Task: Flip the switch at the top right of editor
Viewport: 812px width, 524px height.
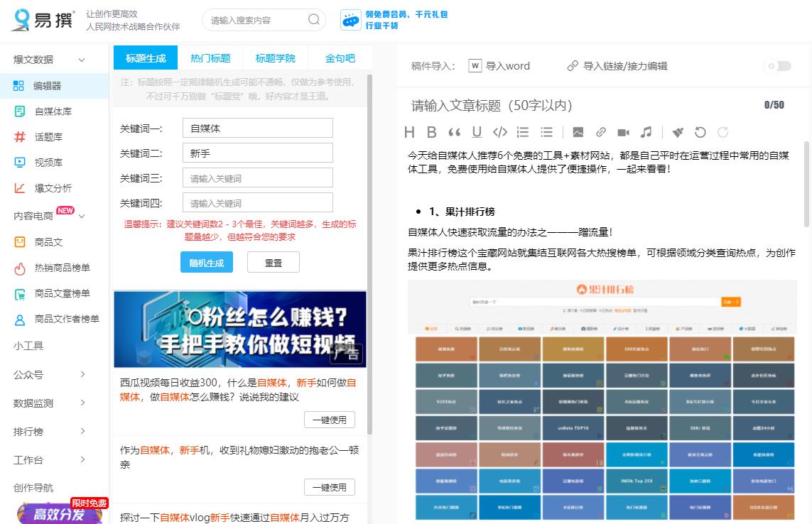Action: tap(778, 65)
